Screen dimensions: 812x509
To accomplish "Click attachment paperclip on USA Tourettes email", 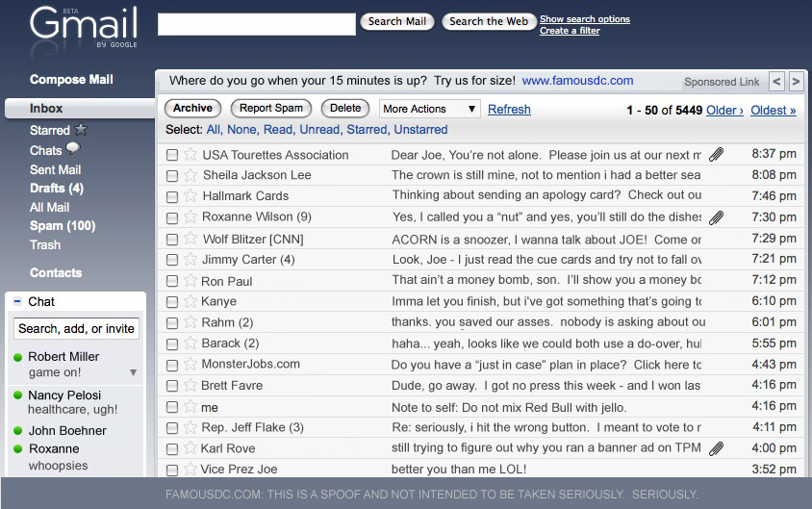I will coord(716,154).
